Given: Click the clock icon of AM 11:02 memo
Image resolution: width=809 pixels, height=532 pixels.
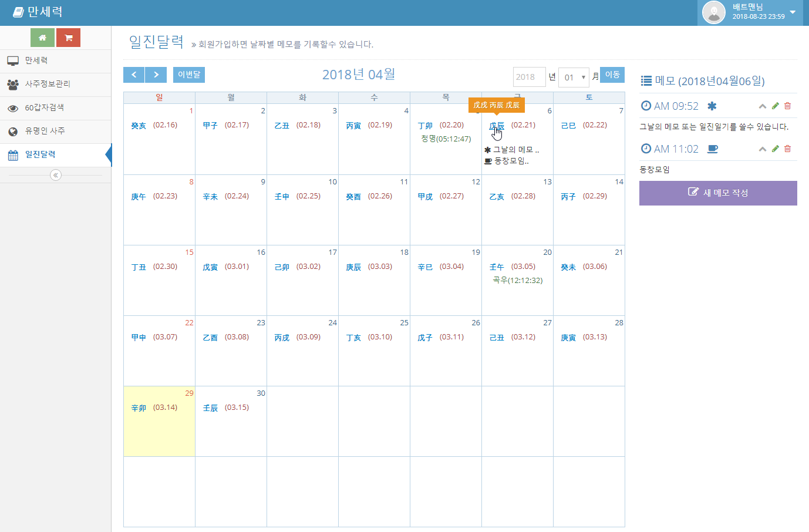Looking at the screenshot, I should 646,149.
